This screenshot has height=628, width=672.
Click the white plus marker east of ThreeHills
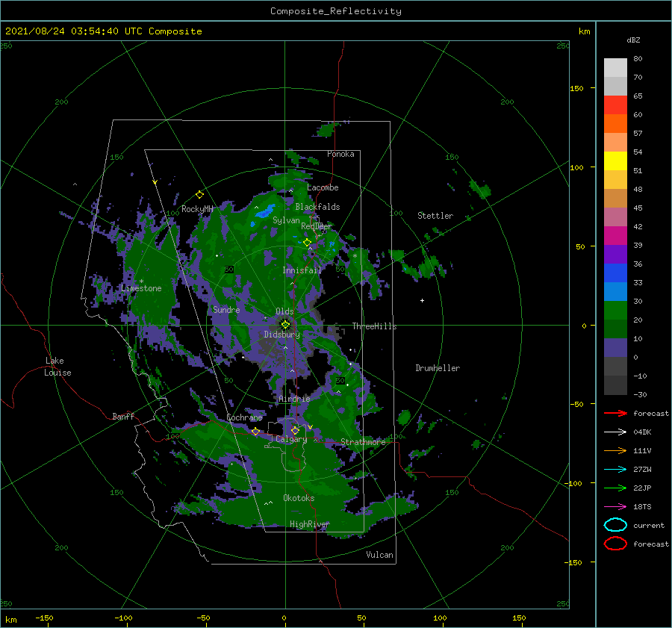tap(422, 300)
